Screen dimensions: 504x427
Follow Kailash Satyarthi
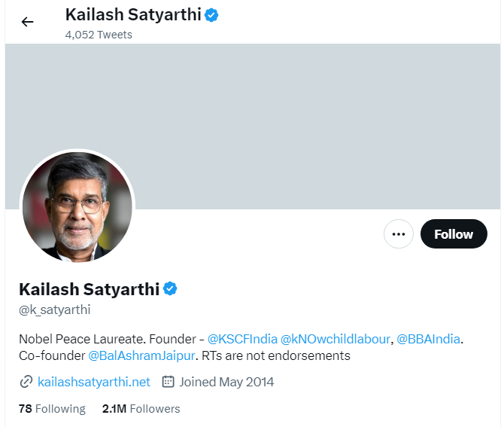(x=454, y=234)
